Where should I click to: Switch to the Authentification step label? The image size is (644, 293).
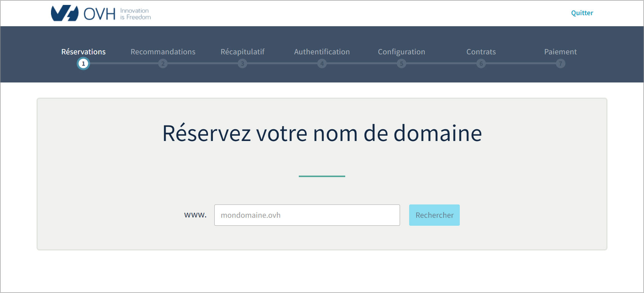322,52
